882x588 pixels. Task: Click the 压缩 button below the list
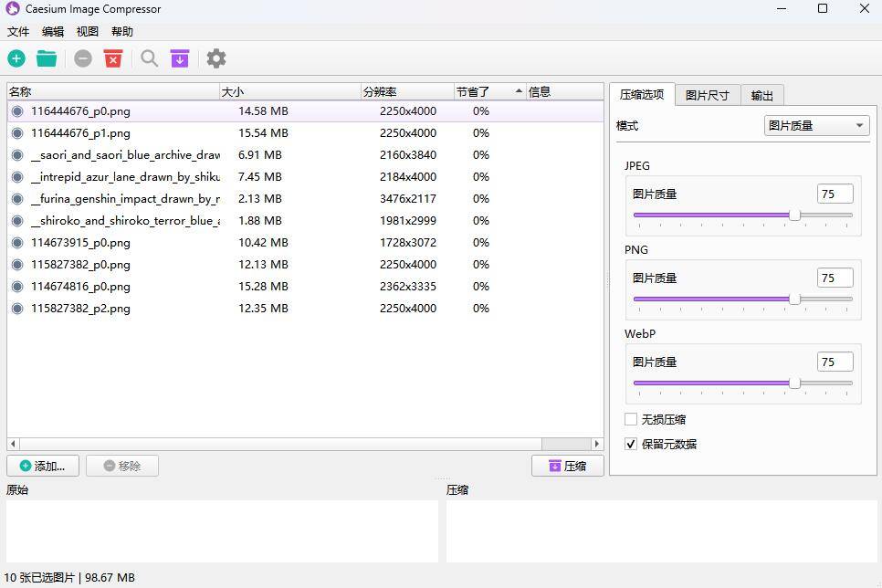568,467
